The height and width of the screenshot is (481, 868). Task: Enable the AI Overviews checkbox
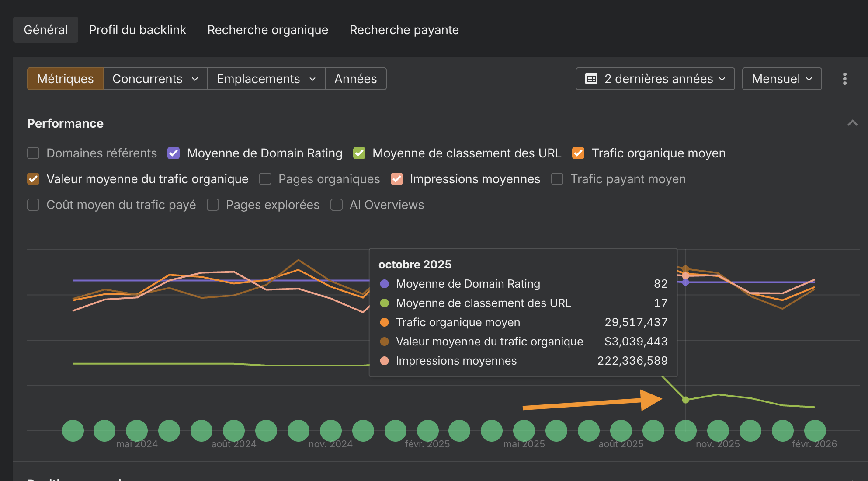337,205
